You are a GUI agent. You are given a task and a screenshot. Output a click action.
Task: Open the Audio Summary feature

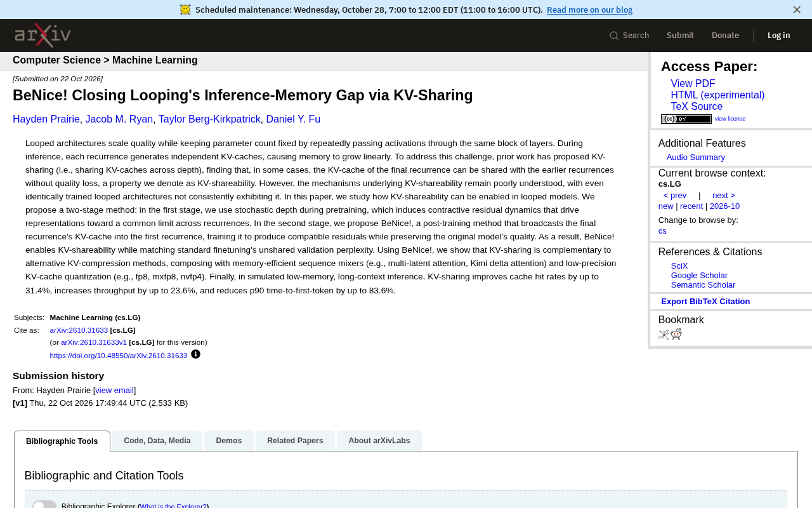click(695, 157)
